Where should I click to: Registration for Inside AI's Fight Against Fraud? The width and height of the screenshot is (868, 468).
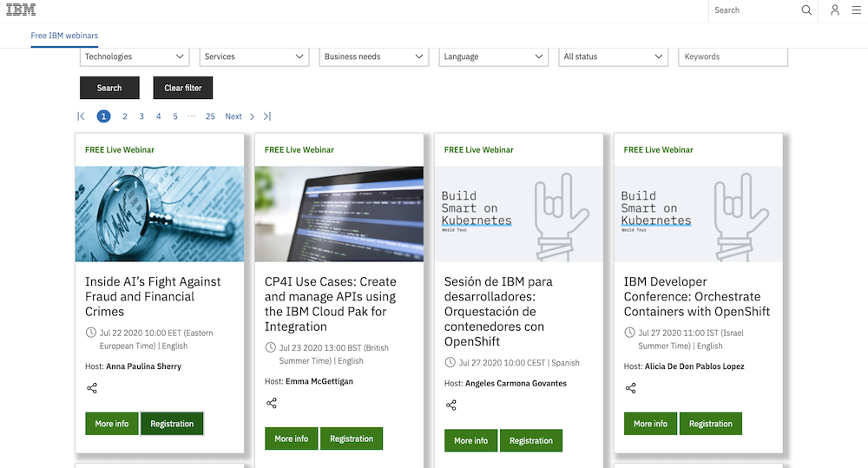[172, 424]
